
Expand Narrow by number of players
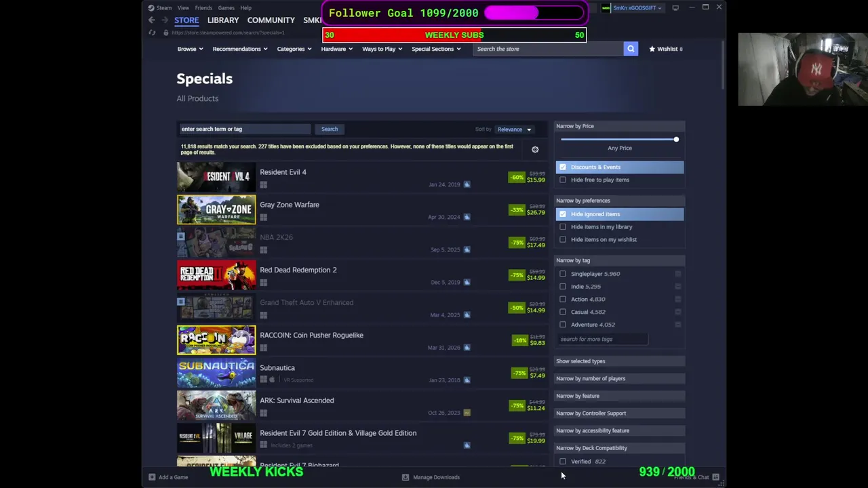620,378
